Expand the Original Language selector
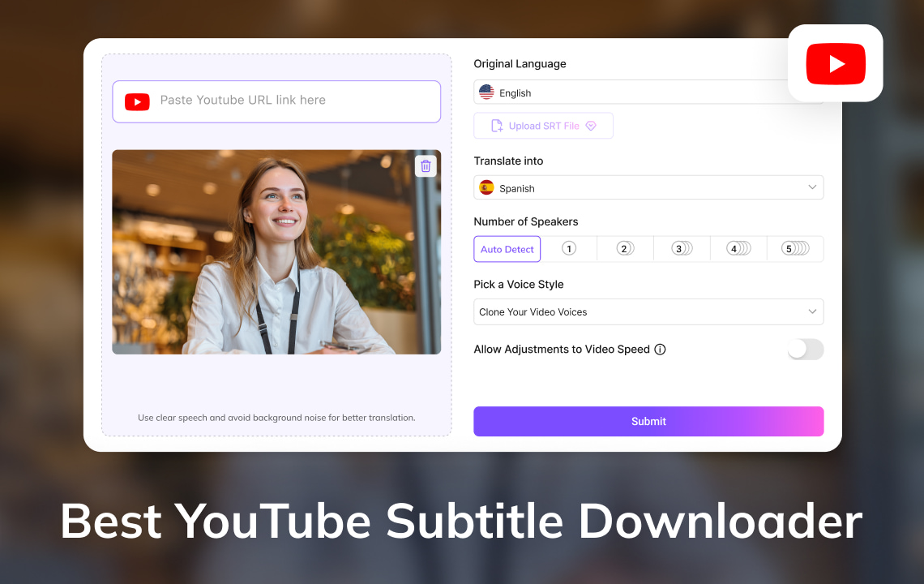This screenshot has width=924, height=584. pyautogui.click(x=648, y=92)
